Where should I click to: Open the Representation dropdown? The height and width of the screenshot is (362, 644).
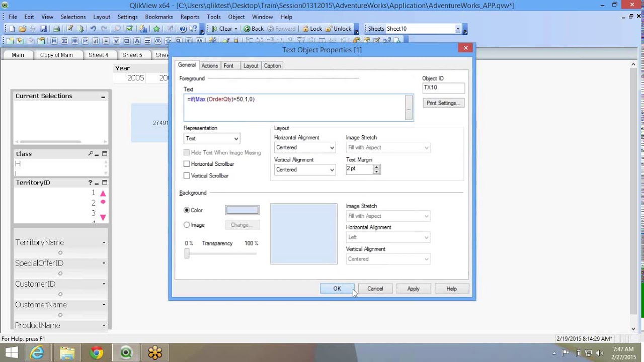tap(212, 139)
